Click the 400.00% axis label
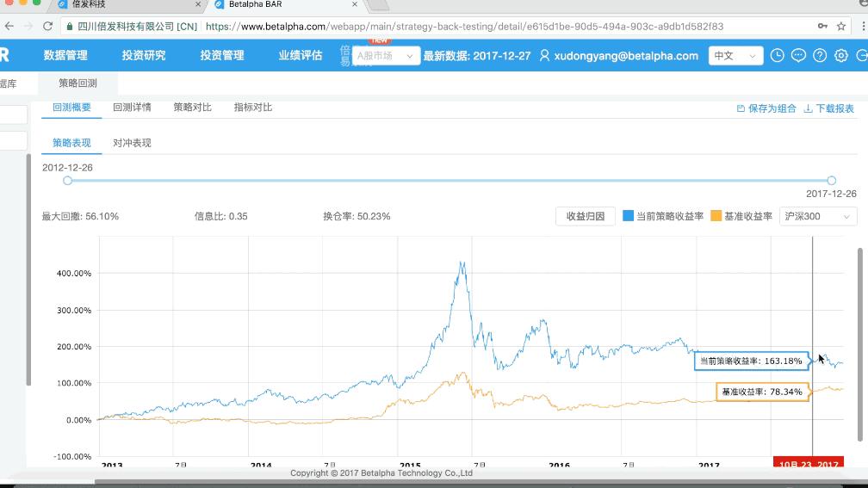 tap(74, 274)
